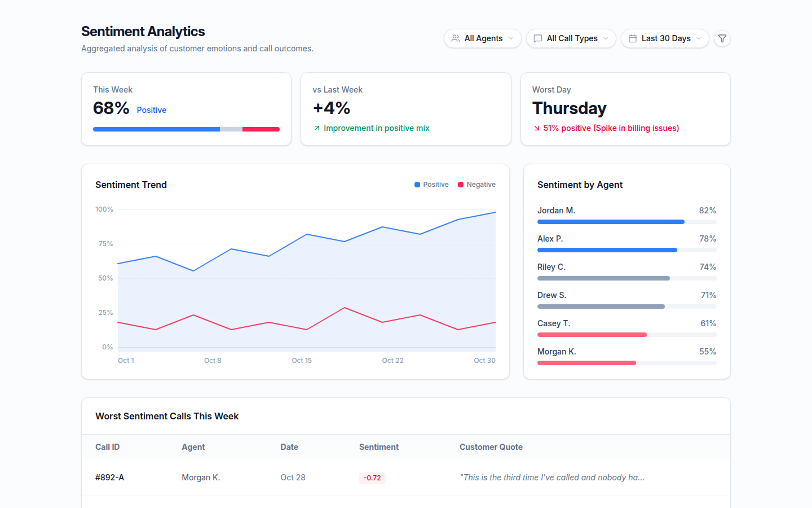Click the truncated customer quote for #892-A
Screen dimensions: 812x508
pos(552,478)
